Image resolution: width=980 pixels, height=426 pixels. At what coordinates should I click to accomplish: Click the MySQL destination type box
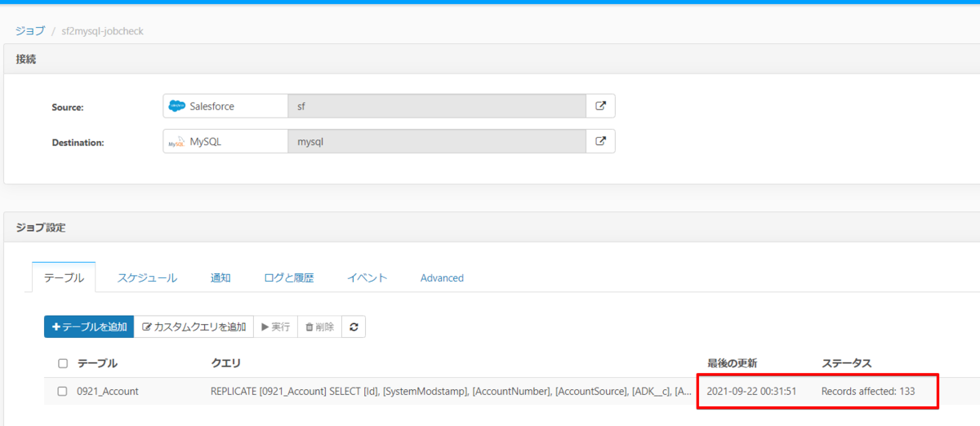[x=225, y=141]
